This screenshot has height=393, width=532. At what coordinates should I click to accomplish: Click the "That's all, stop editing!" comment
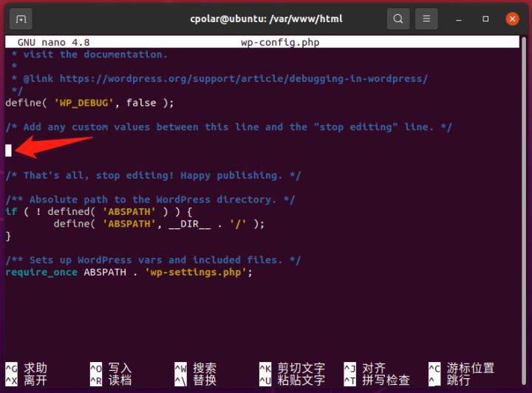coord(153,175)
